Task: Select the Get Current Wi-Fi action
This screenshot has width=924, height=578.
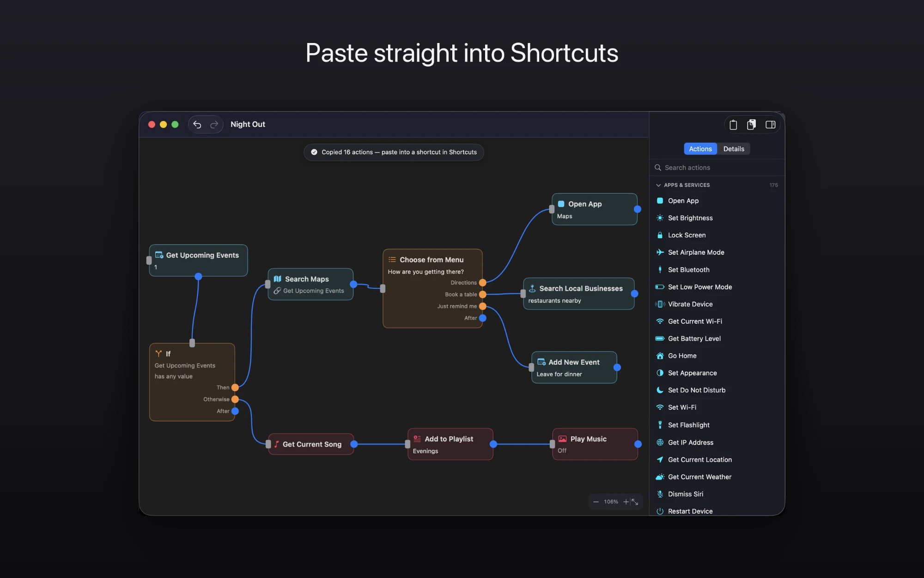Action: [717, 321]
